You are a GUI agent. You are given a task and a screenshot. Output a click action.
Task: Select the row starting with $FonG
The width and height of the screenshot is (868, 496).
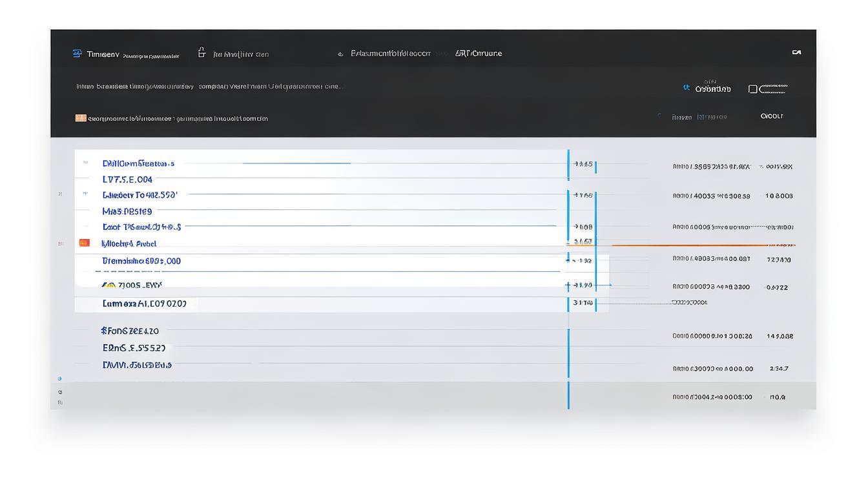pos(130,331)
